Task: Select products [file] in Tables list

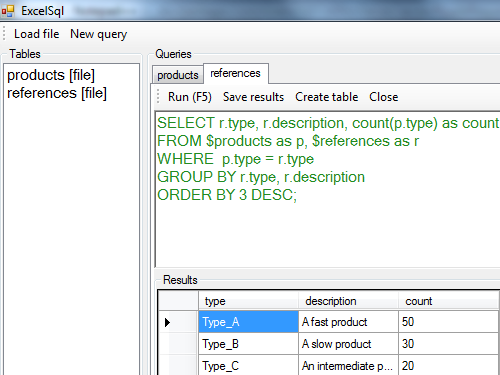Action: pos(51,75)
